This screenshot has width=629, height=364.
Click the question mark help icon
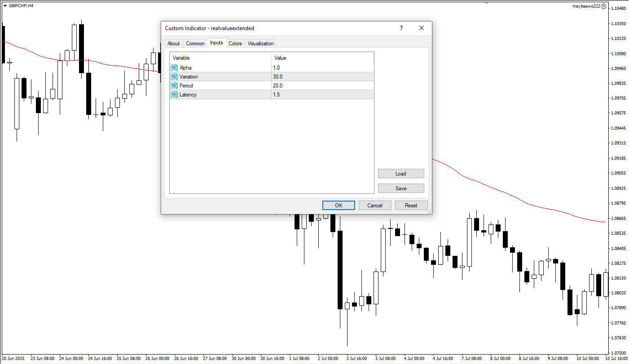click(x=401, y=28)
